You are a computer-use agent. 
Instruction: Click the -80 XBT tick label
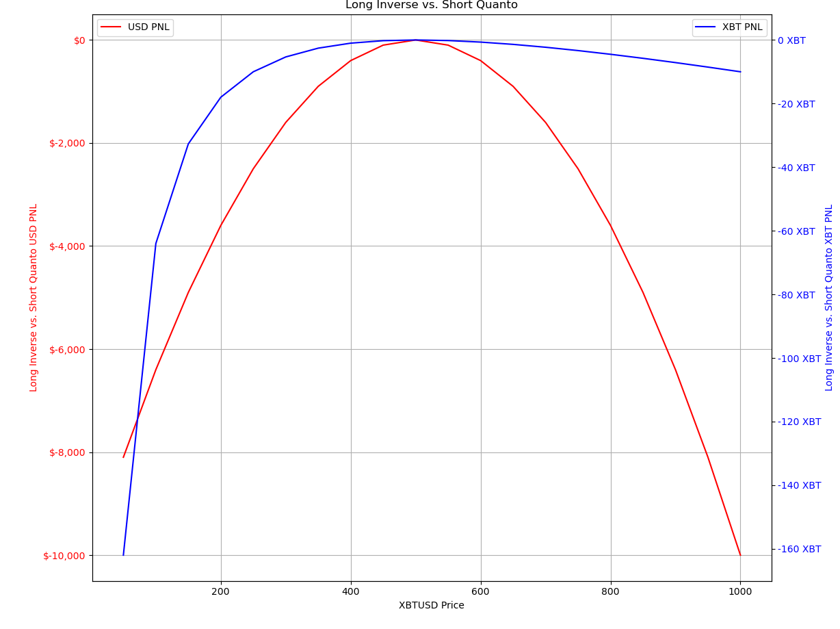(x=796, y=295)
